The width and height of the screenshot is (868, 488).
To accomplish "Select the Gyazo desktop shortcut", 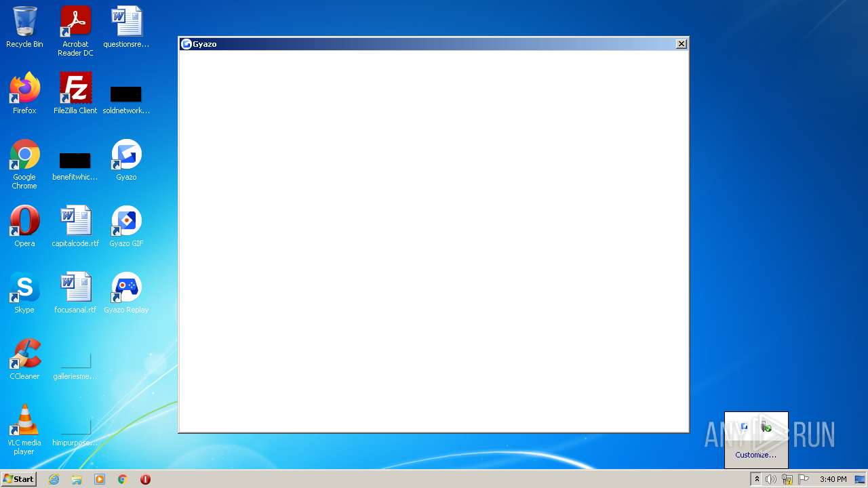I will pyautogui.click(x=126, y=160).
